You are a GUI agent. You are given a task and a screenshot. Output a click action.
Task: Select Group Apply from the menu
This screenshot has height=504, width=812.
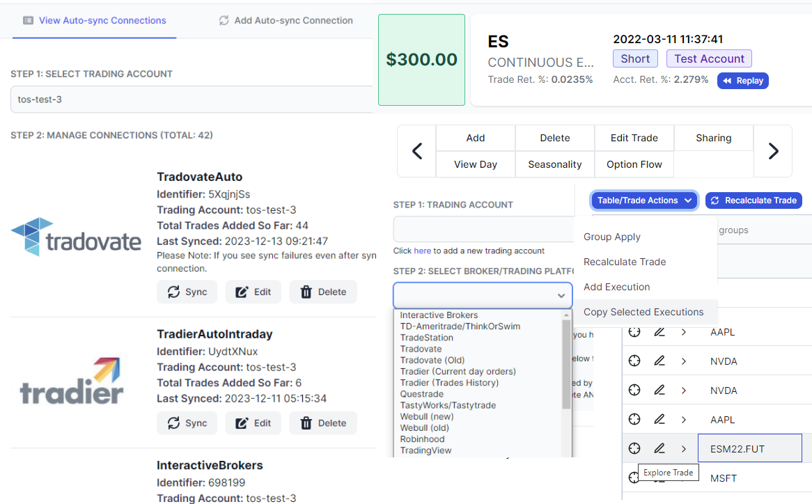coord(612,237)
